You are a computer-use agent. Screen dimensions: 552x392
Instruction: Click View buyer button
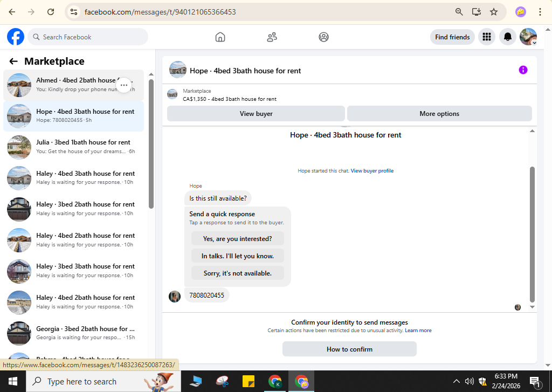point(256,114)
